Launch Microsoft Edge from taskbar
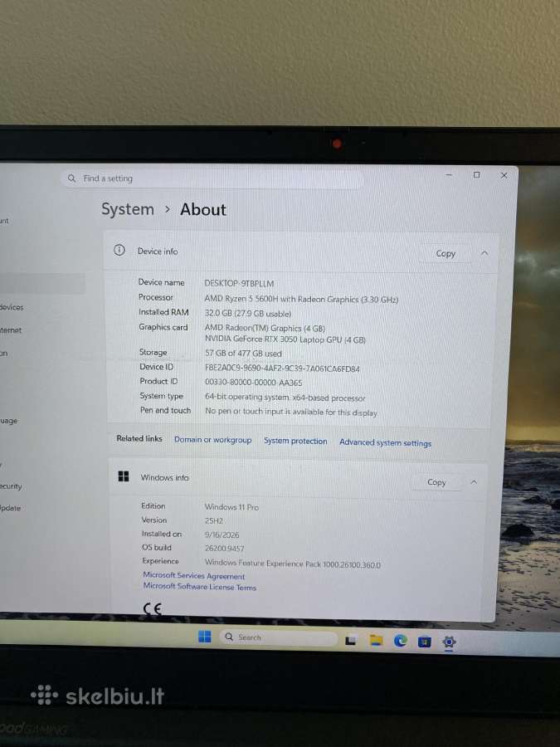 click(400, 642)
